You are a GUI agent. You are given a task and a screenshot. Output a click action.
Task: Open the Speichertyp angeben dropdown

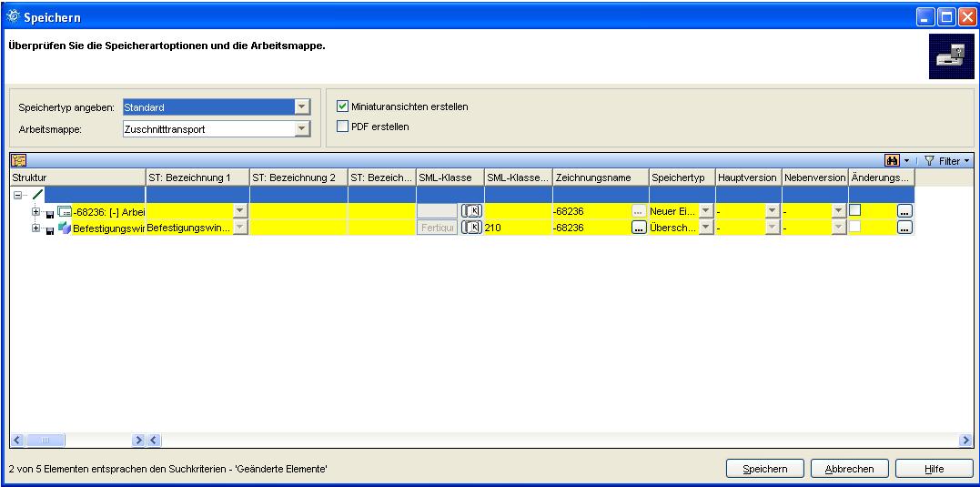(302, 107)
